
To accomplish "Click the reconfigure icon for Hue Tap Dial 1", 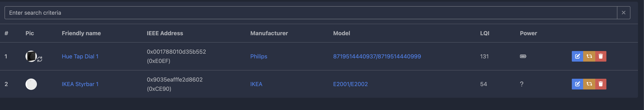I will tap(589, 56).
